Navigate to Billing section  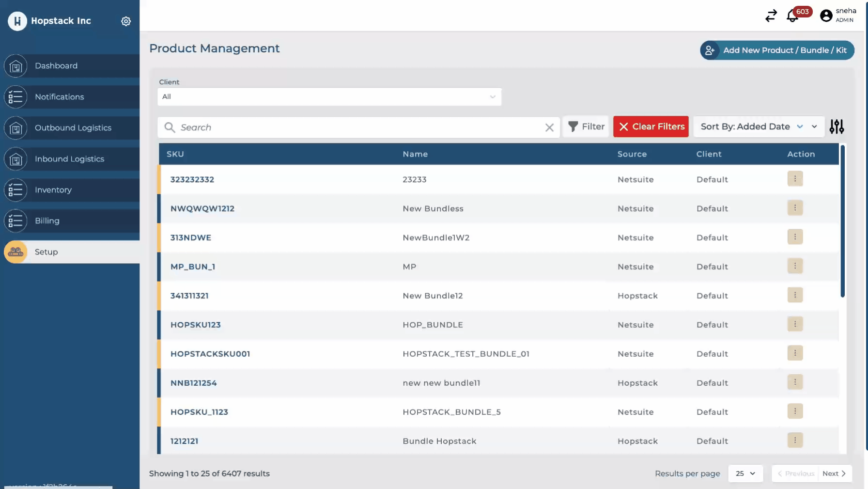pos(47,221)
